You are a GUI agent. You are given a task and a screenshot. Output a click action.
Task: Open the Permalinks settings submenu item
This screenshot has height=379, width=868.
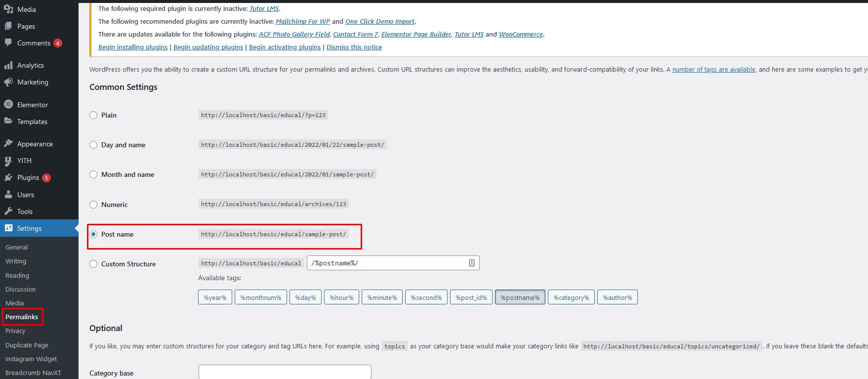pyautogui.click(x=22, y=317)
